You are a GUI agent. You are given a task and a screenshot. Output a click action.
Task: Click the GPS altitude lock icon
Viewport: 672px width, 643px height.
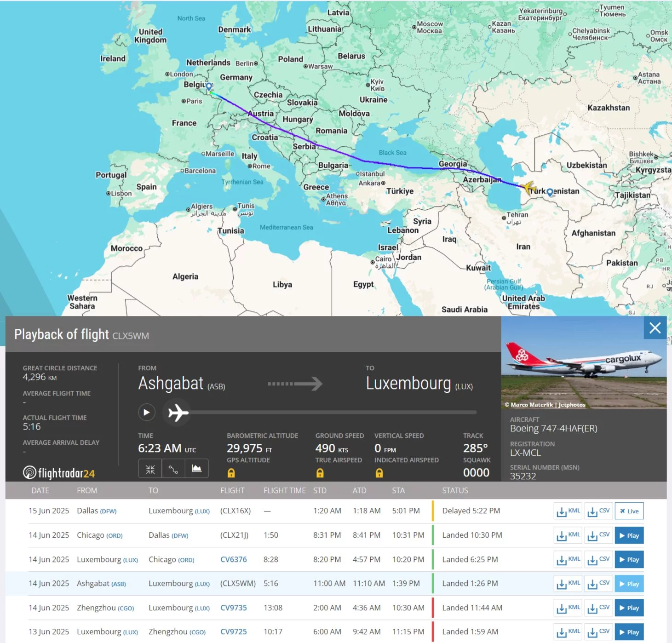click(231, 473)
